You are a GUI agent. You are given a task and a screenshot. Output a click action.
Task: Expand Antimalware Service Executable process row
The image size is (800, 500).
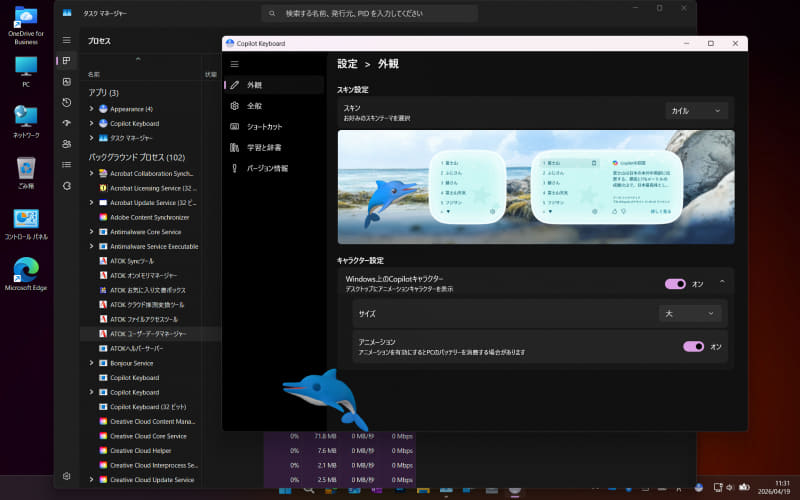(91, 246)
